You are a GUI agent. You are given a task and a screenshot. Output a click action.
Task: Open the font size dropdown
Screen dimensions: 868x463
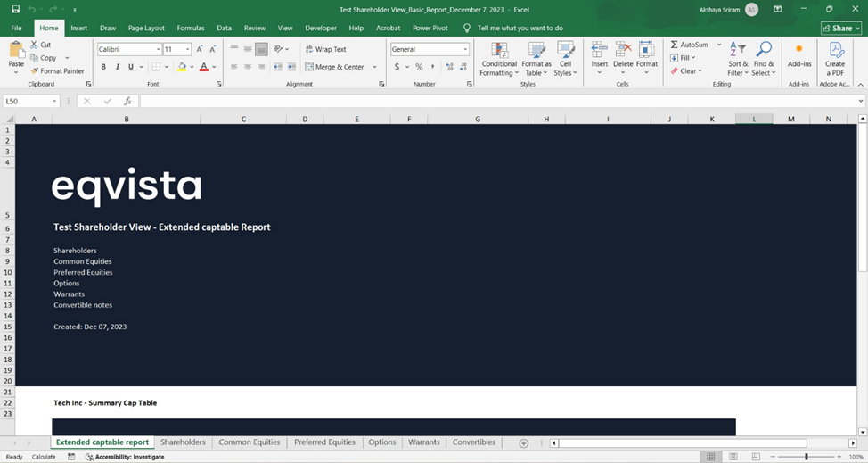pyautogui.click(x=188, y=49)
